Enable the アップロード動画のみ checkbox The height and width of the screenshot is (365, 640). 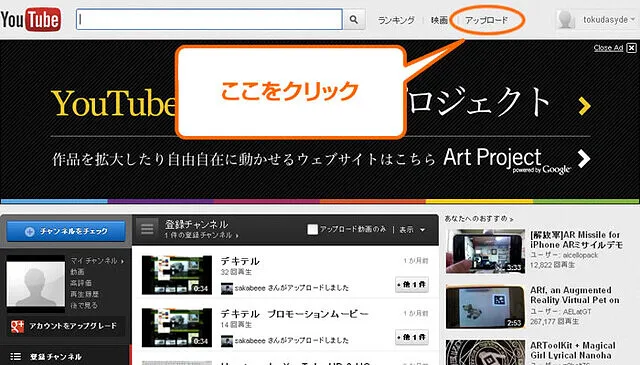tap(313, 229)
